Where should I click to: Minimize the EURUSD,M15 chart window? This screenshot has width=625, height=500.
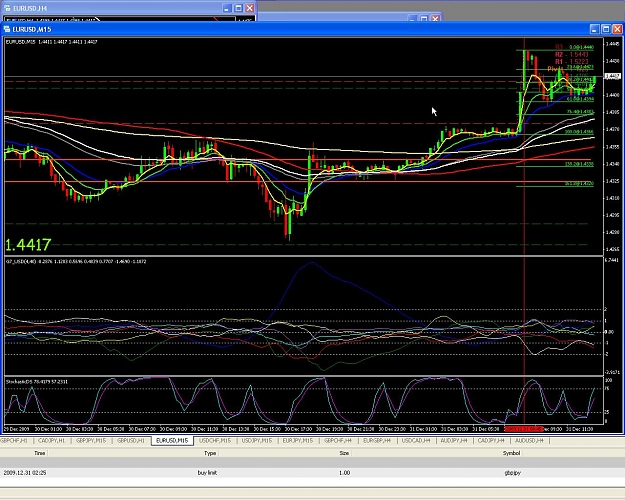coord(595,29)
